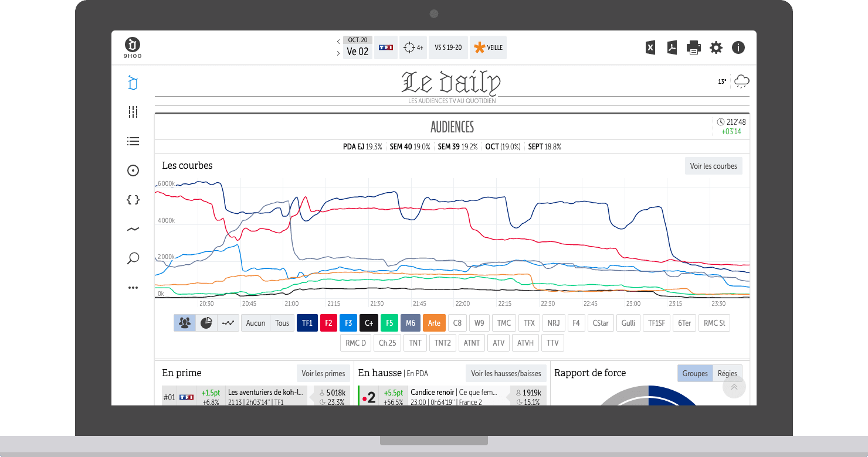Open the Ve 02 date picker
The image size is (868, 457).
[x=358, y=47]
